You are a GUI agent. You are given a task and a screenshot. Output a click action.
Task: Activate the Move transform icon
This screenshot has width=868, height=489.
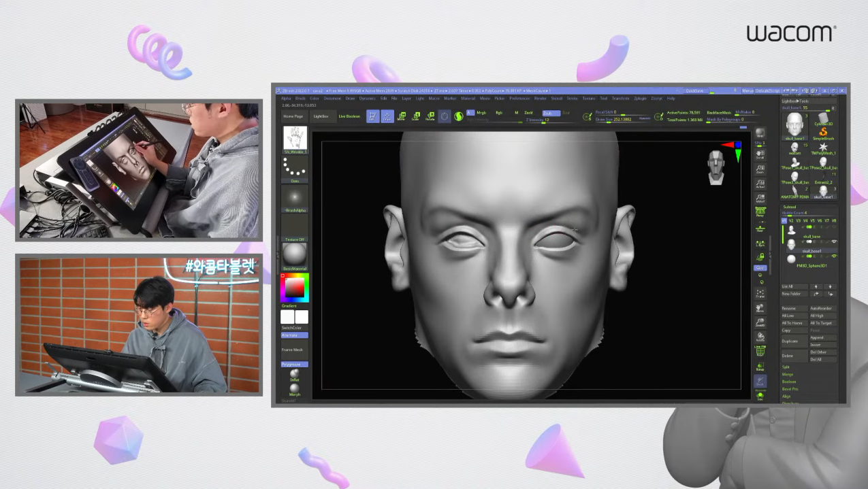(x=401, y=116)
